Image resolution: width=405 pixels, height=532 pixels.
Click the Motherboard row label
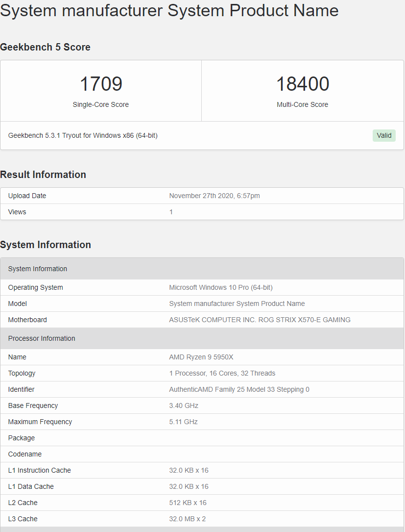click(x=27, y=320)
